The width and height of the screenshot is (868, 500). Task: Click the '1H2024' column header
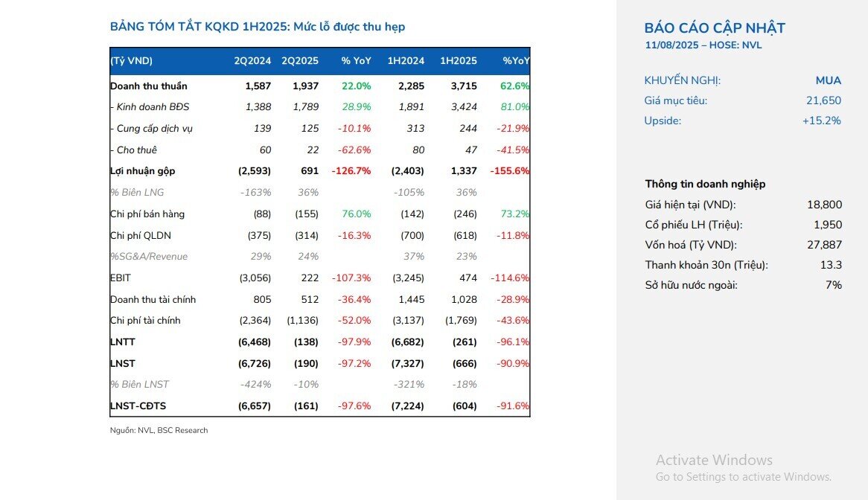(406, 61)
